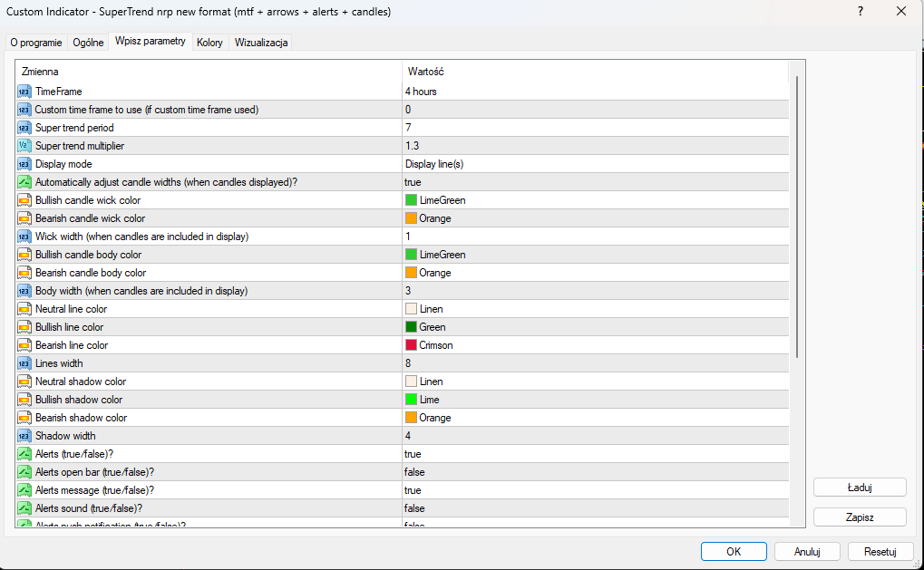The image size is (924, 570).
Task: Click the question mark help button in the title bar
Action: tap(860, 12)
